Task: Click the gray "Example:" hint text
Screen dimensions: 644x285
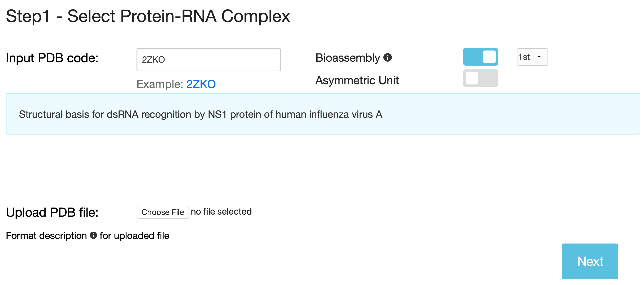Action: coord(160,84)
